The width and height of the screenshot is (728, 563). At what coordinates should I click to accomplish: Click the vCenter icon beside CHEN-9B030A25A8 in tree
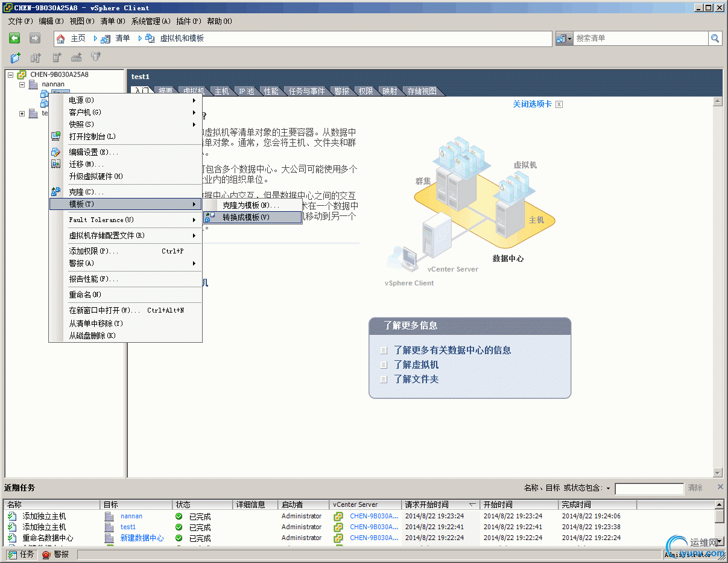pyautogui.click(x=22, y=75)
